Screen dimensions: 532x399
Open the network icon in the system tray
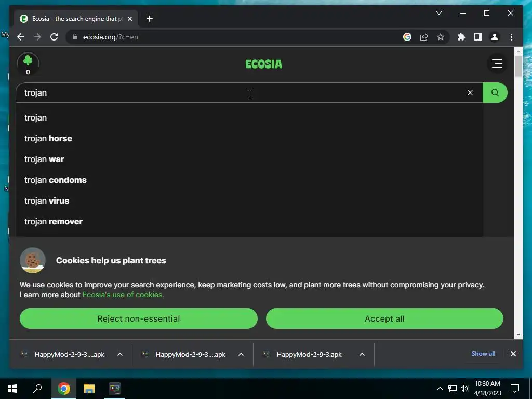tap(453, 389)
